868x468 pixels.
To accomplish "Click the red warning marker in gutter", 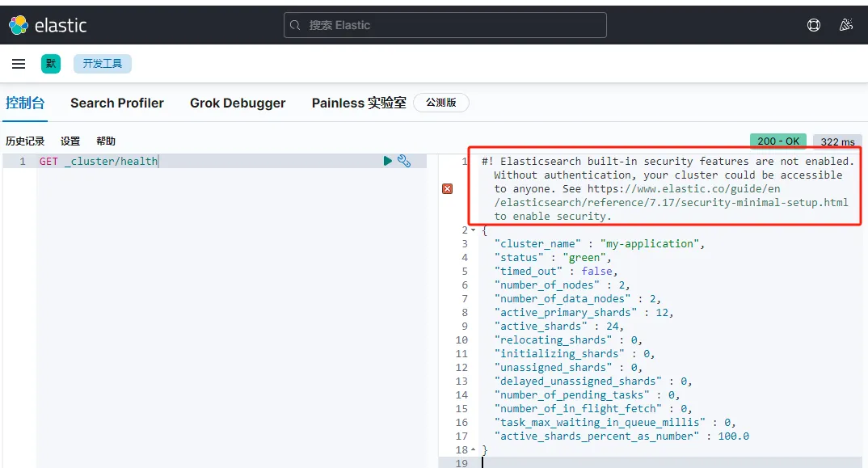I will point(448,188).
